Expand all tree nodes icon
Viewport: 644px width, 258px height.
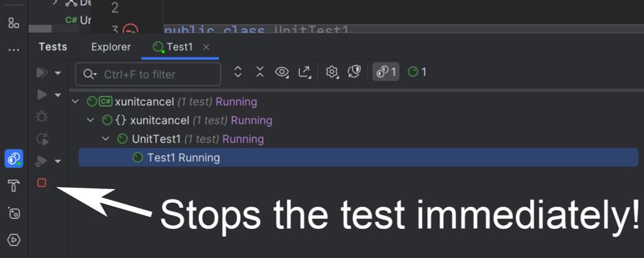tap(238, 72)
